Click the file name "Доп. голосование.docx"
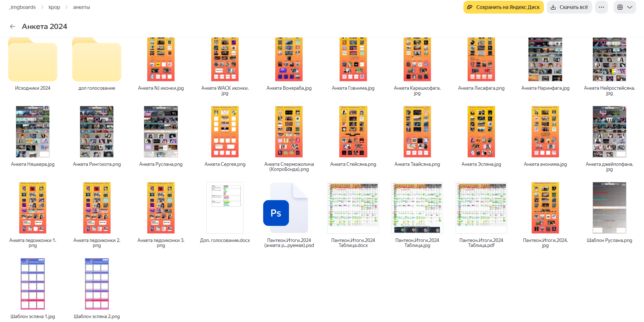This screenshot has height=322, width=644. coord(225,241)
